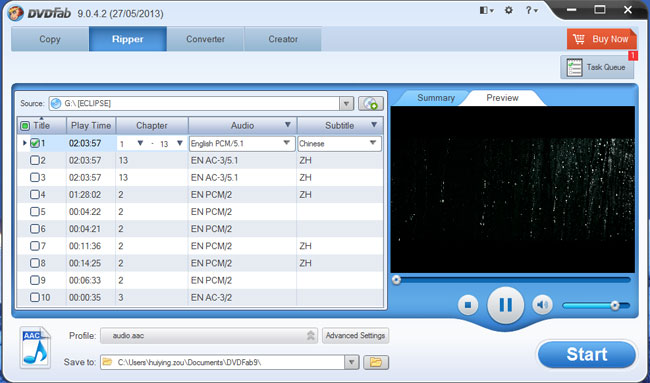Check title 3 checkbox
Image resolution: width=650 pixels, height=383 pixels.
(35, 177)
